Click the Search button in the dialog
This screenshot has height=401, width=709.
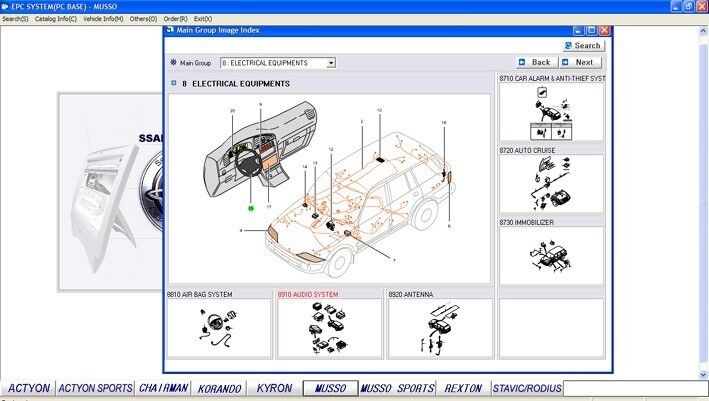tap(583, 45)
